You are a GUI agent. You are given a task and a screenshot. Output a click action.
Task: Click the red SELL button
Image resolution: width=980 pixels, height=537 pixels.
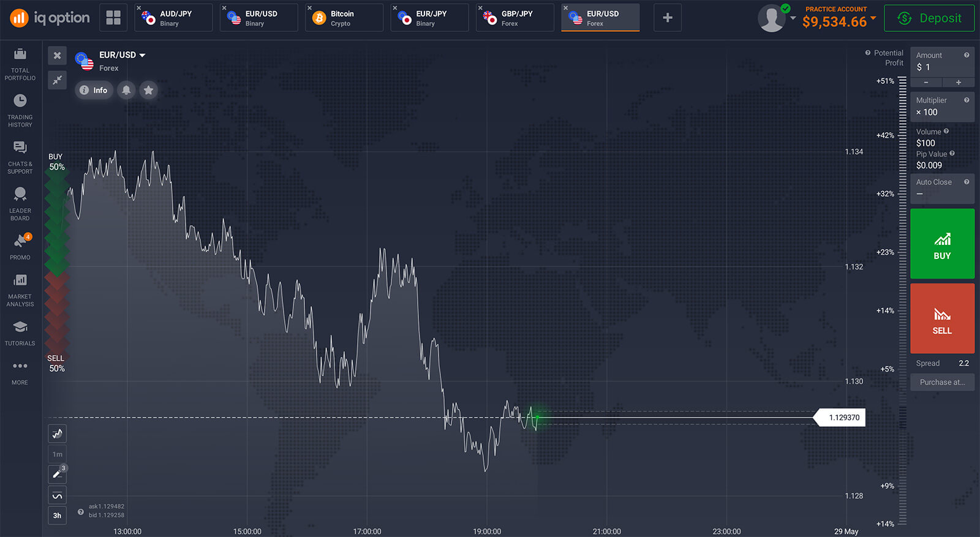pyautogui.click(x=942, y=318)
